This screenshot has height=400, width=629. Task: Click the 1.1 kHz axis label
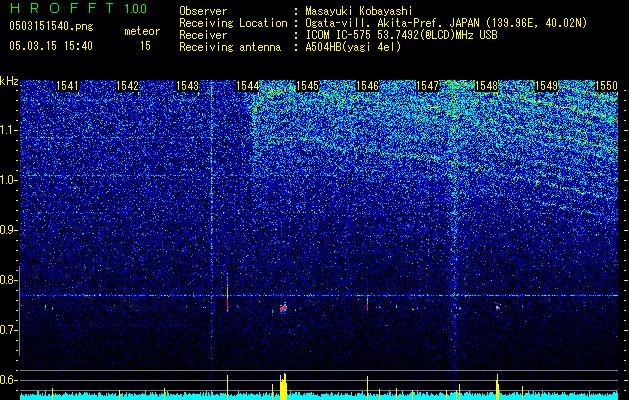pos(9,130)
